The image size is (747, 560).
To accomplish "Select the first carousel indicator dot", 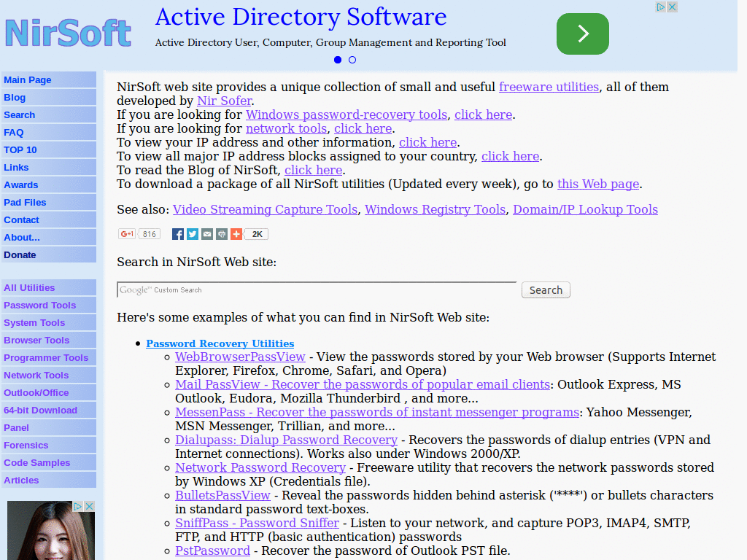I will pyautogui.click(x=337, y=60).
